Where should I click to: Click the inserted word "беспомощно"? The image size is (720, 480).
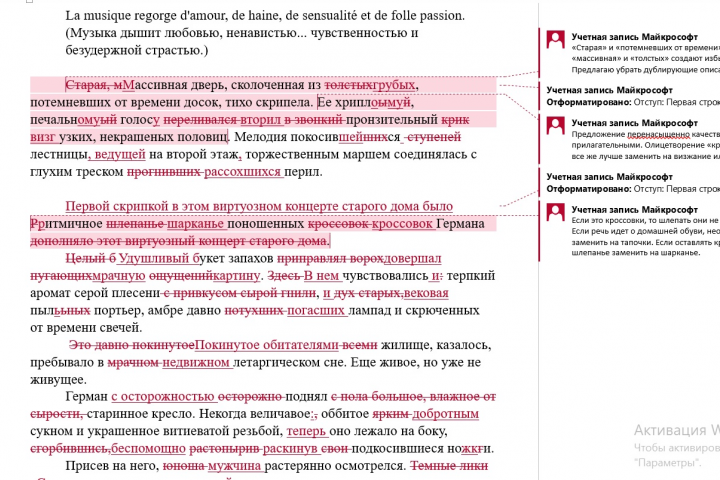(x=148, y=448)
